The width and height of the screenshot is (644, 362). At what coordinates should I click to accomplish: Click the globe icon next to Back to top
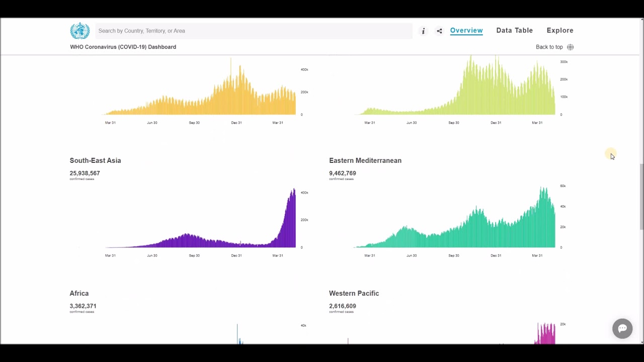click(570, 47)
